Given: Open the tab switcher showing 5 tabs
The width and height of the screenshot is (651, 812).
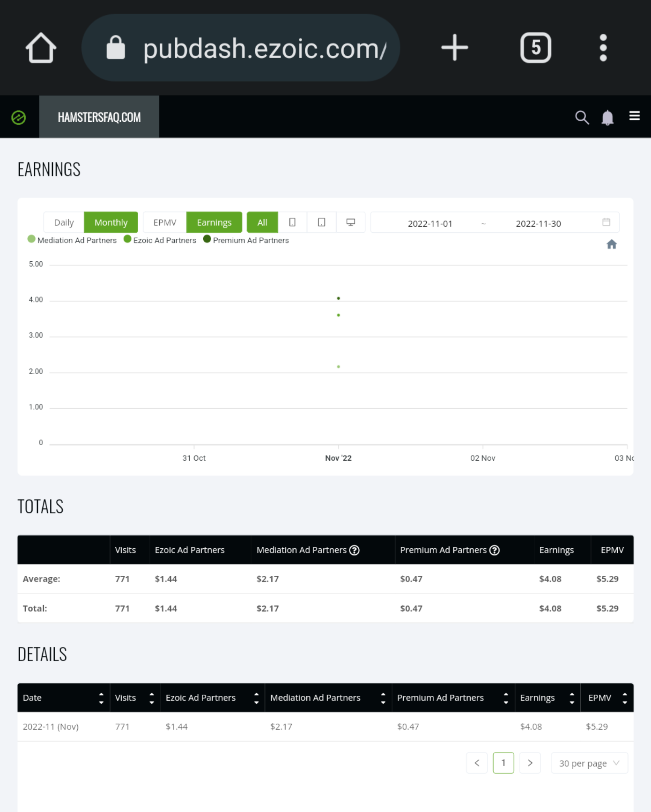Looking at the screenshot, I should pyautogui.click(x=535, y=48).
